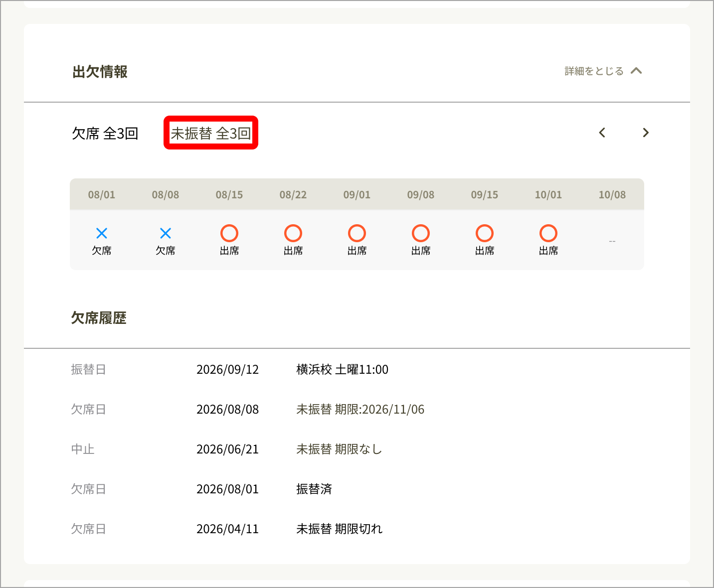Click the 振替済 status text
Image resolution: width=714 pixels, height=588 pixels.
(314, 489)
